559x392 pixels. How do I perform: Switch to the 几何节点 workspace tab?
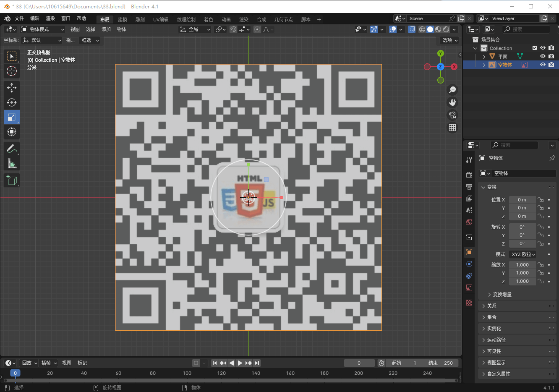click(284, 19)
